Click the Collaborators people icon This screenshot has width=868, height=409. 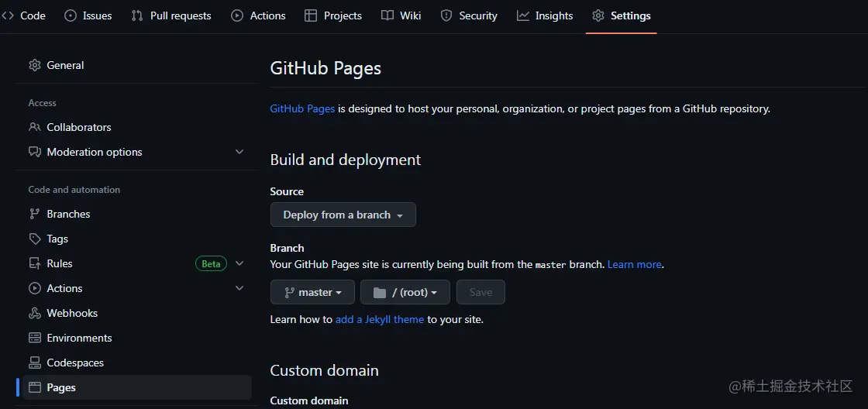point(35,127)
